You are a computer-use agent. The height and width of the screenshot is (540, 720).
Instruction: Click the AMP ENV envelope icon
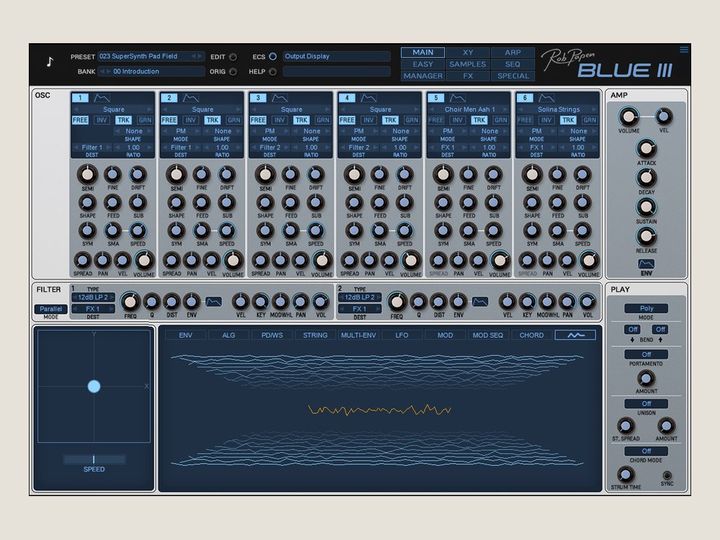(646, 264)
